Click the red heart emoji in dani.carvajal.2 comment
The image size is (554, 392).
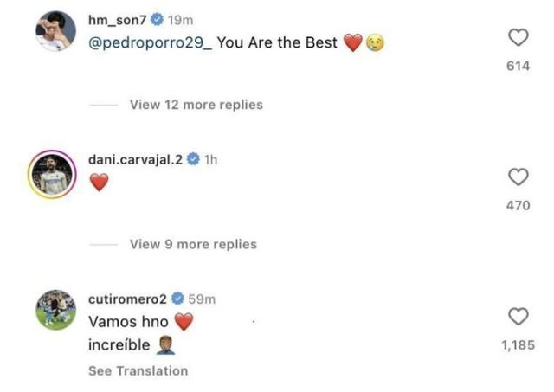click(x=99, y=183)
